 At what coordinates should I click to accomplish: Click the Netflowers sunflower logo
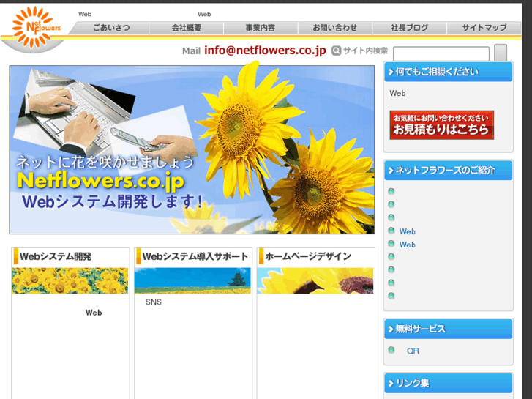tap(36, 27)
